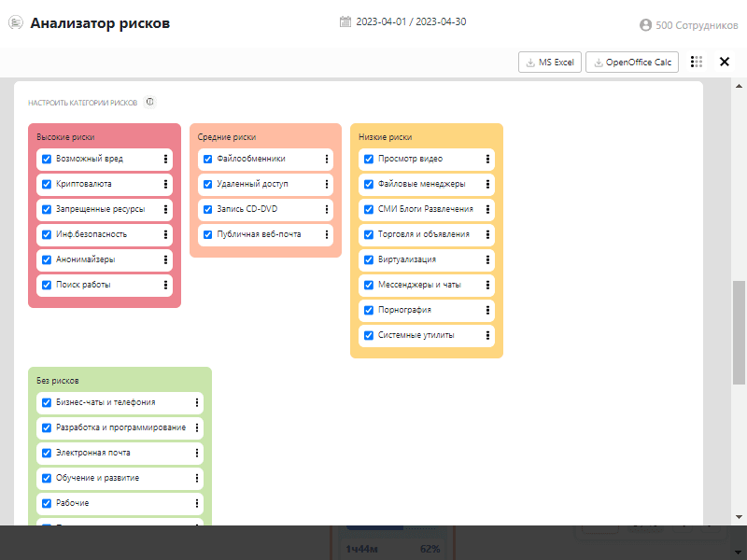
Task: Click the vertical scrollbar thumb
Action: [739, 331]
